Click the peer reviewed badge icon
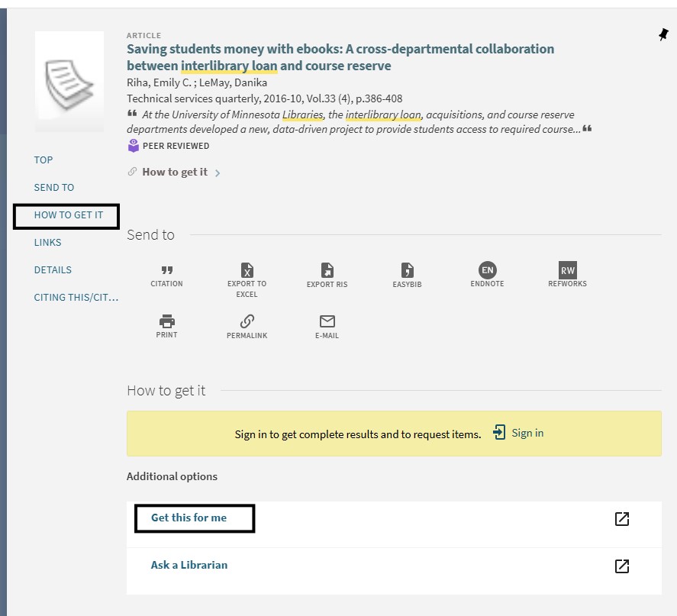The width and height of the screenshot is (677, 616). coord(134,146)
